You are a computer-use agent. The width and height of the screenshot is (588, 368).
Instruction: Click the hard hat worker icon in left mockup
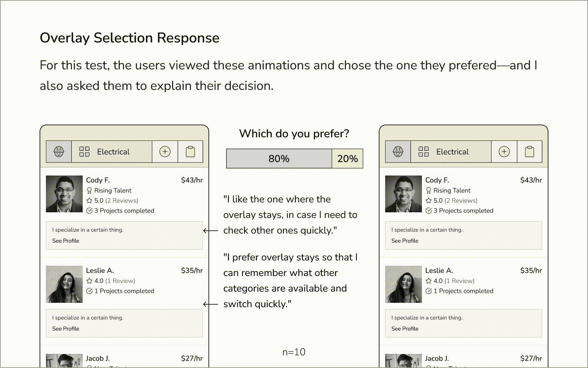(59, 152)
